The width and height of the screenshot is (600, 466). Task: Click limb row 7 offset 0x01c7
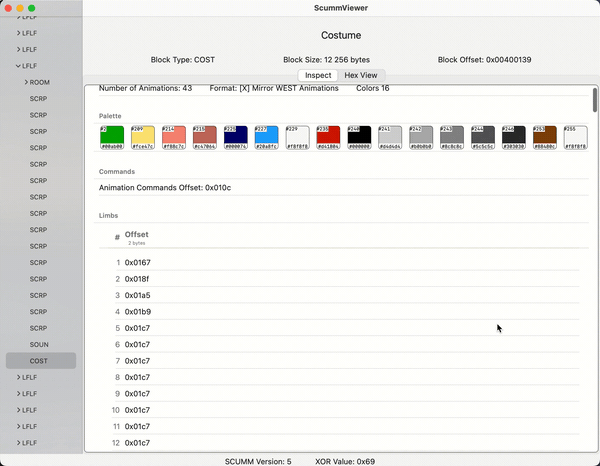coord(137,361)
